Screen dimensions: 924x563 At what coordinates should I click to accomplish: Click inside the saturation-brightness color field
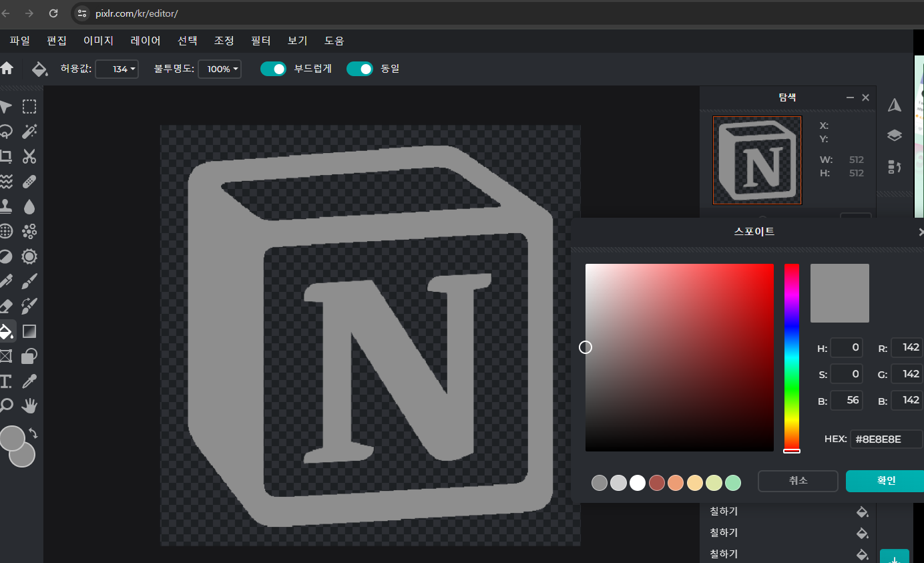(x=680, y=358)
